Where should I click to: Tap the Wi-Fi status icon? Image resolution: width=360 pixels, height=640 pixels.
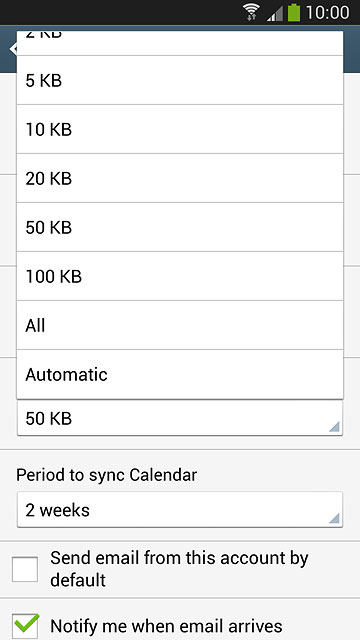[252, 12]
